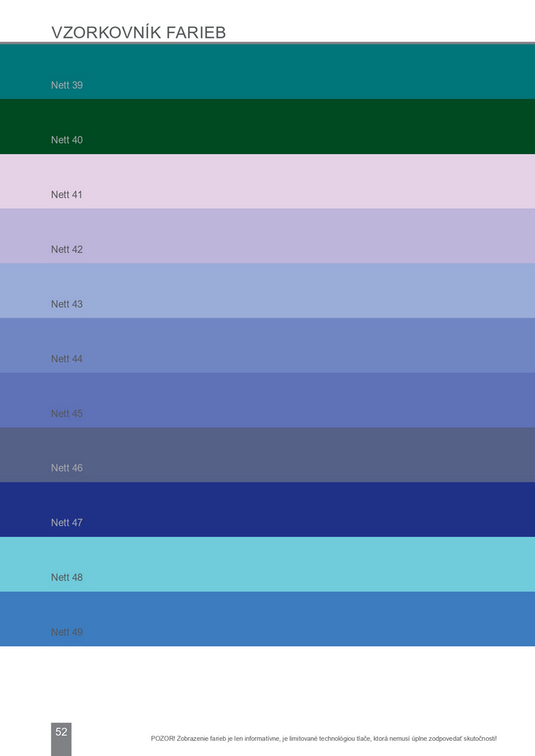
Task: Select the "Nett 46" label text
Action: (66, 468)
